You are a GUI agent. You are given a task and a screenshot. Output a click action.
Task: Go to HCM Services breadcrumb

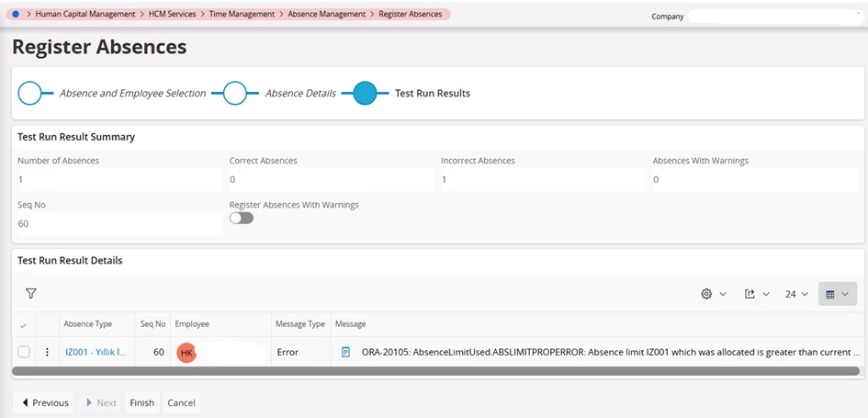tap(172, 15)
